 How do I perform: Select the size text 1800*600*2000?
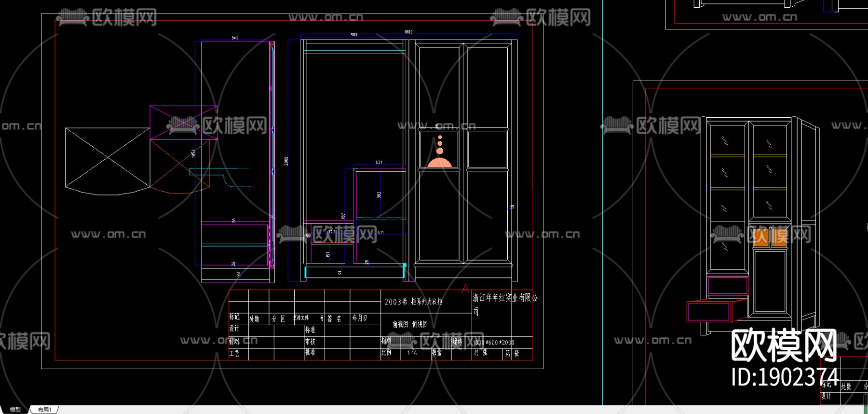pyautogui.click(x=494, y=343)
